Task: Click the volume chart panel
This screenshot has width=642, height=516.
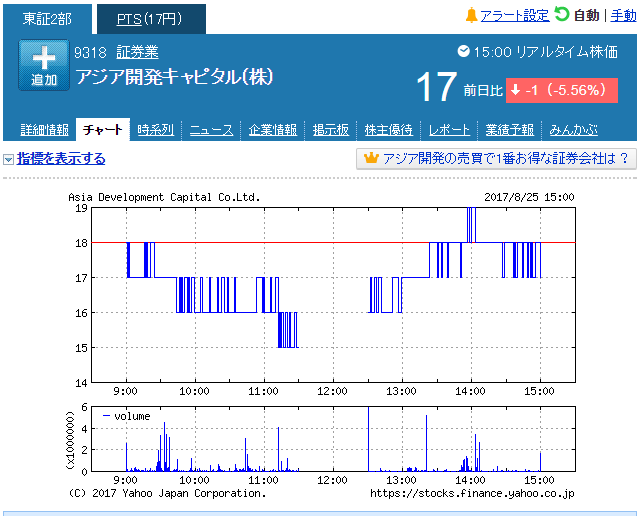Action: (333, 439)
